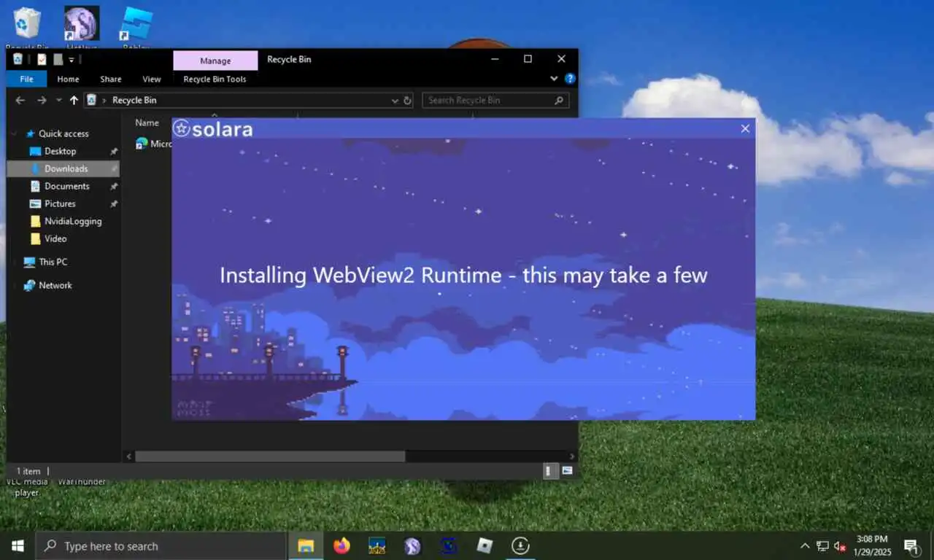Viewport: 934px width, 560px height.
Task: Switch Explorer to Large icons view
Action: [567, 471]
